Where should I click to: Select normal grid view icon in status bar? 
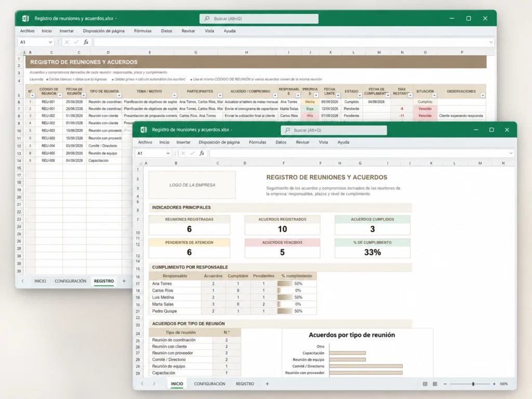pos(425,384)
